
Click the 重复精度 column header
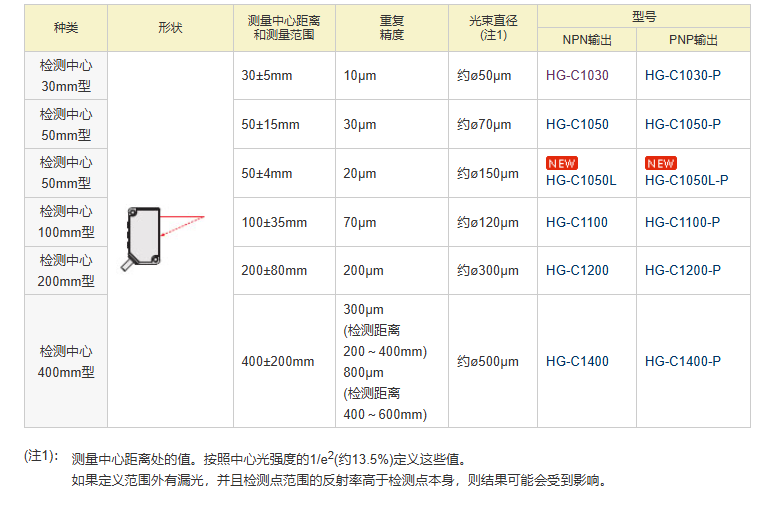coord(392,28)
